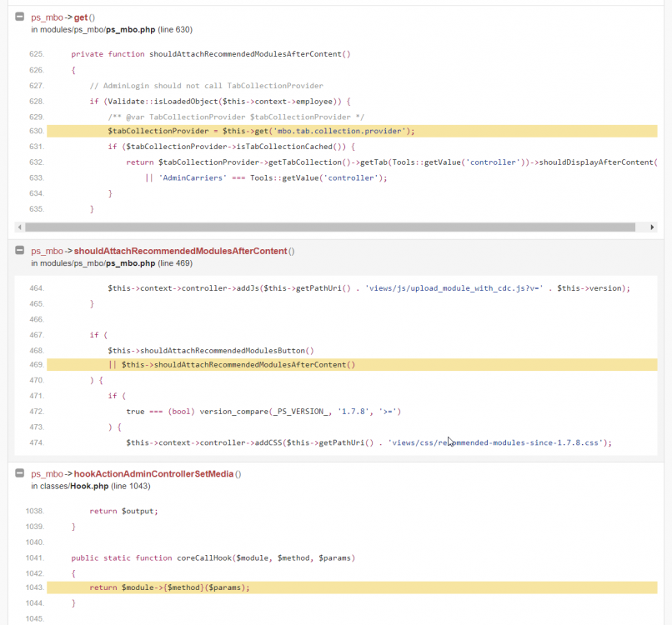Click hookActionAdminControllerSetMedia trace title

136,474
